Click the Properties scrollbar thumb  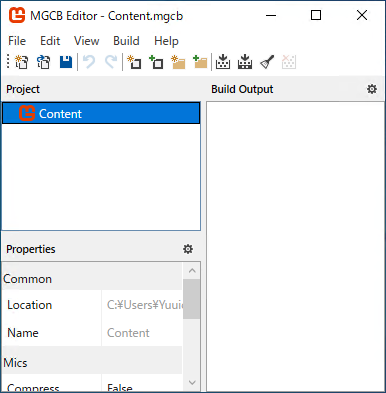coord(192,299)
